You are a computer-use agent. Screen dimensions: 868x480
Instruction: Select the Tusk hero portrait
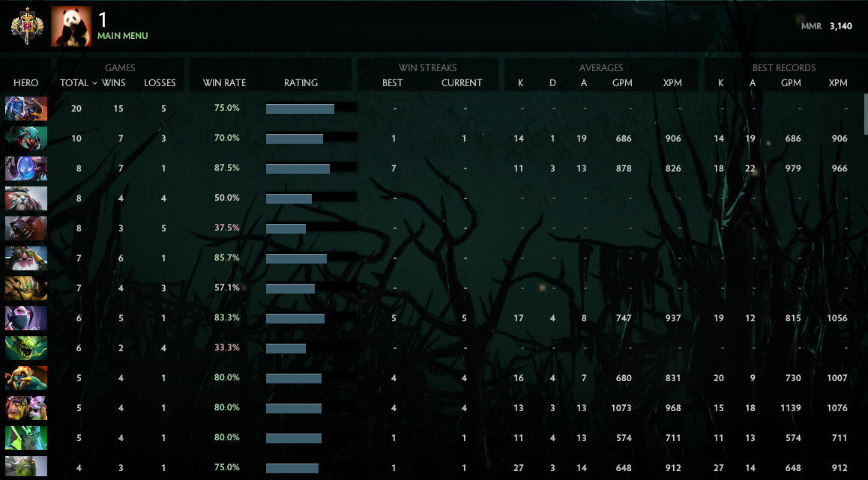(25, 198)
